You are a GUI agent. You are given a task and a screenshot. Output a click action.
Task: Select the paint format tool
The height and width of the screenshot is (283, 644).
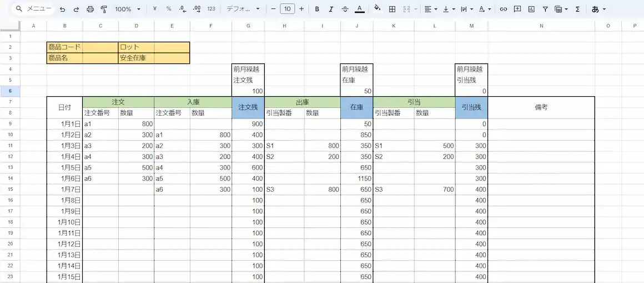pyautogui.click(x=104, y=9)
